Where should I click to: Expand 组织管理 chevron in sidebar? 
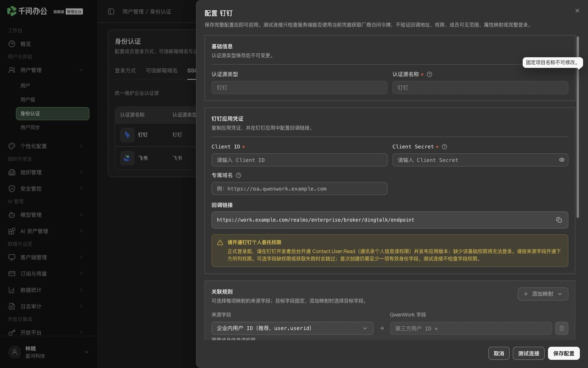point(81,172)
